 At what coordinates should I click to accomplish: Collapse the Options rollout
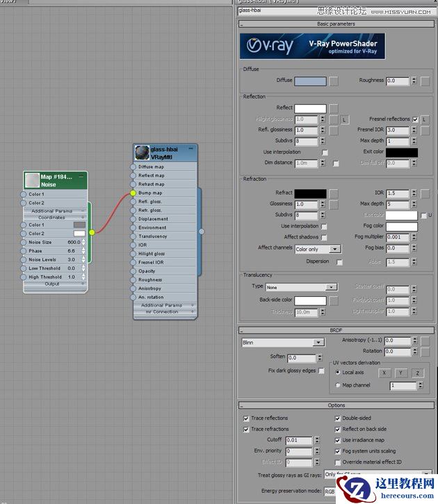coord(336,405)
